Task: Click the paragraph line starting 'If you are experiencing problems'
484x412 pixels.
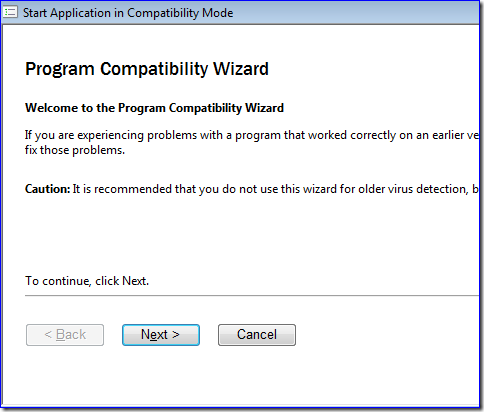Action: click(x=252, y=135)
